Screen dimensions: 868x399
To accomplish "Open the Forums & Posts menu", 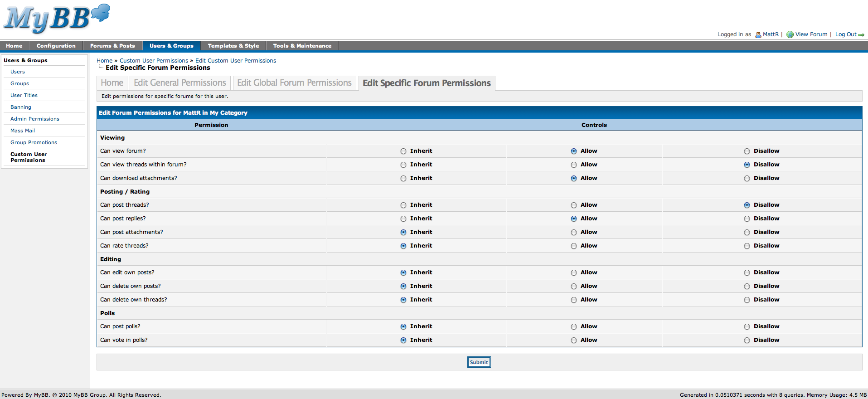I will pyautogui.click(x=112, y=46).
